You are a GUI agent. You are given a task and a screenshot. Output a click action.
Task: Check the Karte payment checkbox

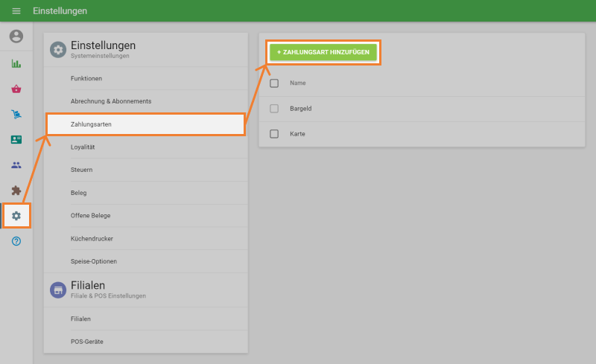coord(274,134)
